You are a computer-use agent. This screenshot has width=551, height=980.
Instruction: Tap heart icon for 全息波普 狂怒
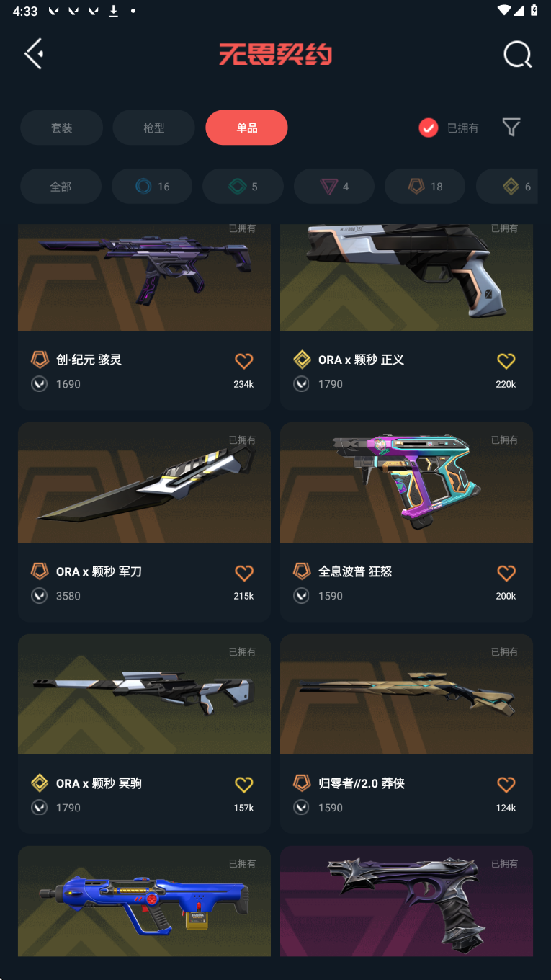coord(506,573)
